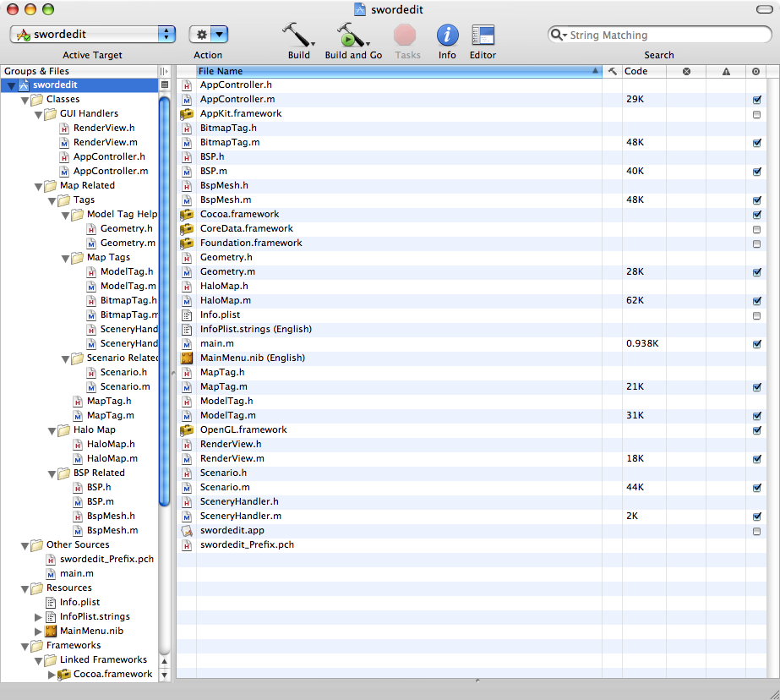Image resolution: width=780 pixels, height=700 pixels.
Task: Select InfoPlist.strings (English) in file list
Action: pyautogui.click(x=256, y=329)
